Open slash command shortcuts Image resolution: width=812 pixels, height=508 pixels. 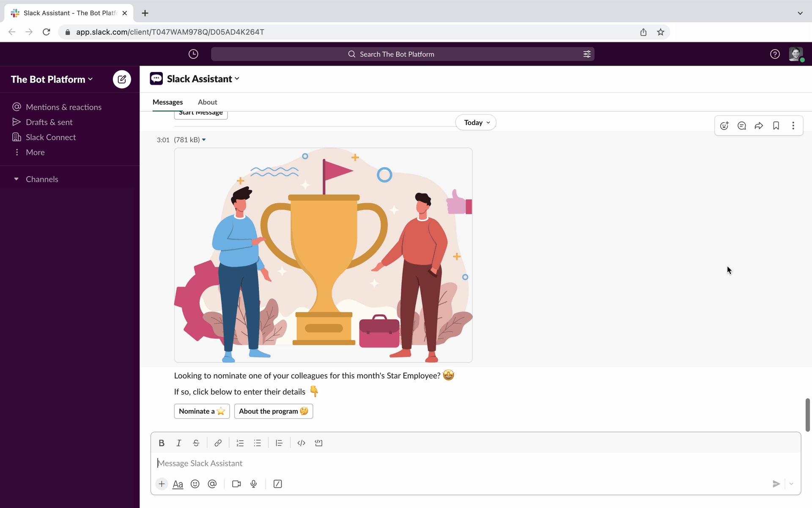click(278, 484)
